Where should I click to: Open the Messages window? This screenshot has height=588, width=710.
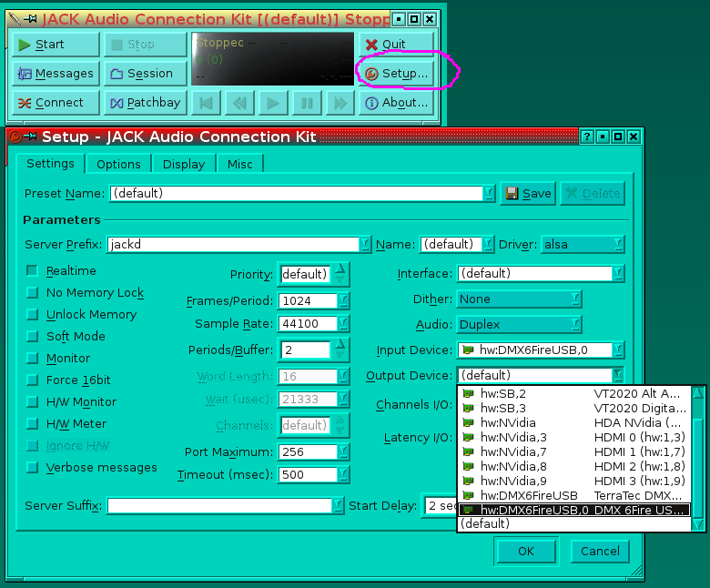coord(56,74)
